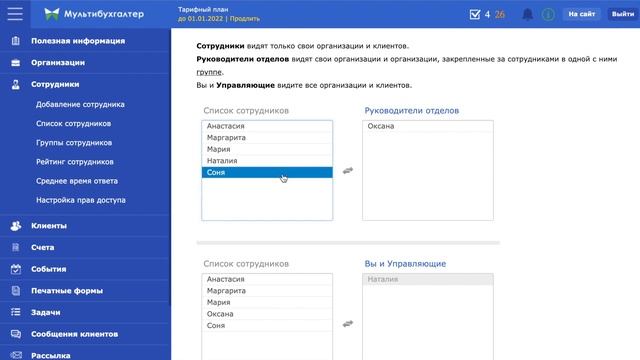The height and width of the screenshot is (360, 640).
Task: Click the Клиенты people icon
Action: 16,226
